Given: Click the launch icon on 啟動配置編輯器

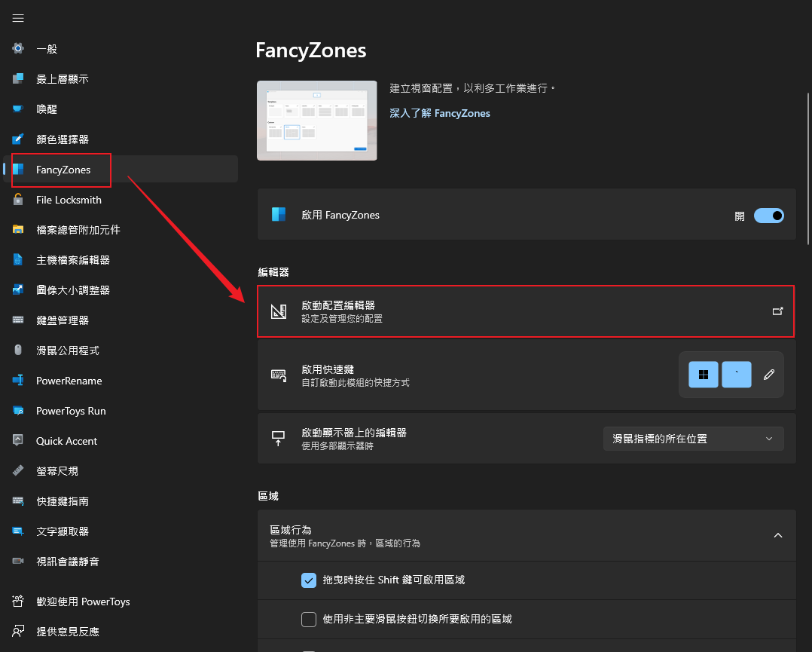Looking at the screenshot, I should click(x=777, y=311).
